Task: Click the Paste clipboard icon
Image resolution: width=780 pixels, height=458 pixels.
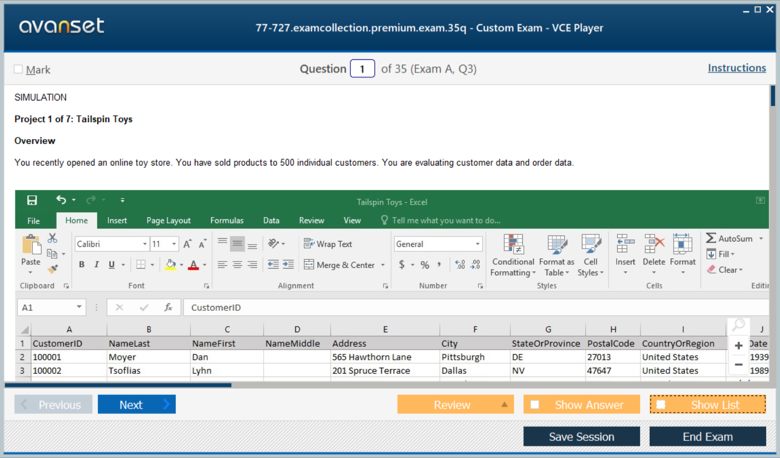Action: tap(31, 246)
